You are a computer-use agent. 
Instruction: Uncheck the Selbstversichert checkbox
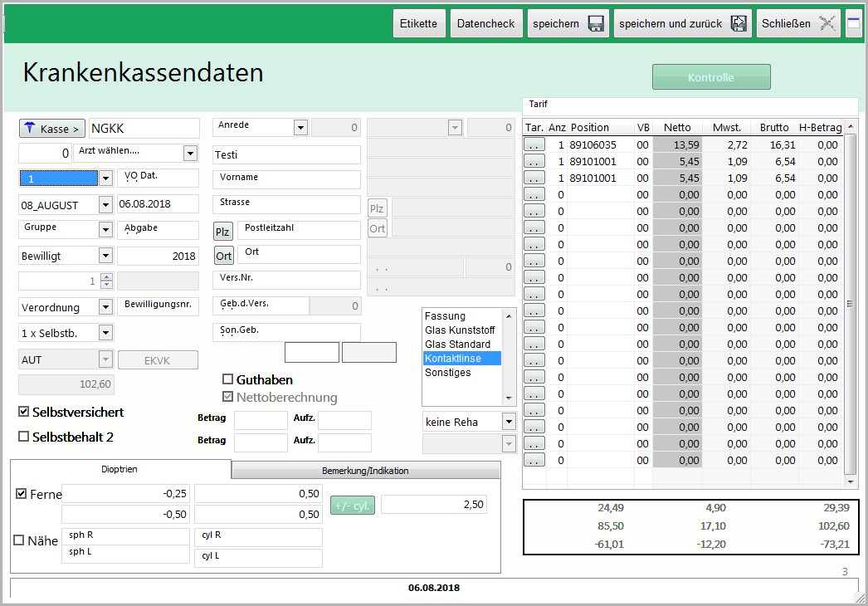click(x=24, y=412)
